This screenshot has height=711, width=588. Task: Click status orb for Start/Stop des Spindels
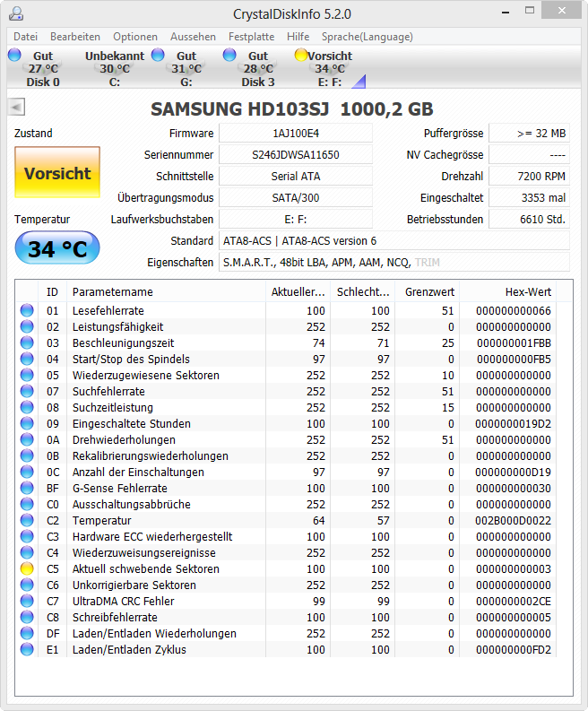27,359
